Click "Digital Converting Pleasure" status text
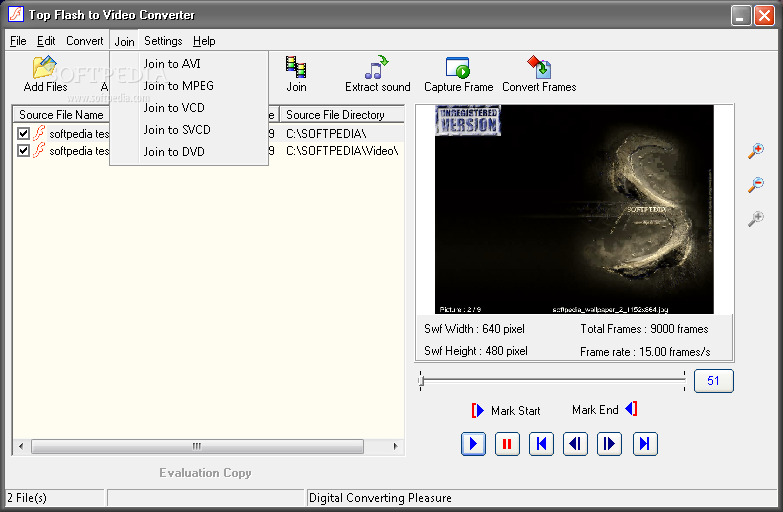The image size is (783, 512). (x=381, y=498)
